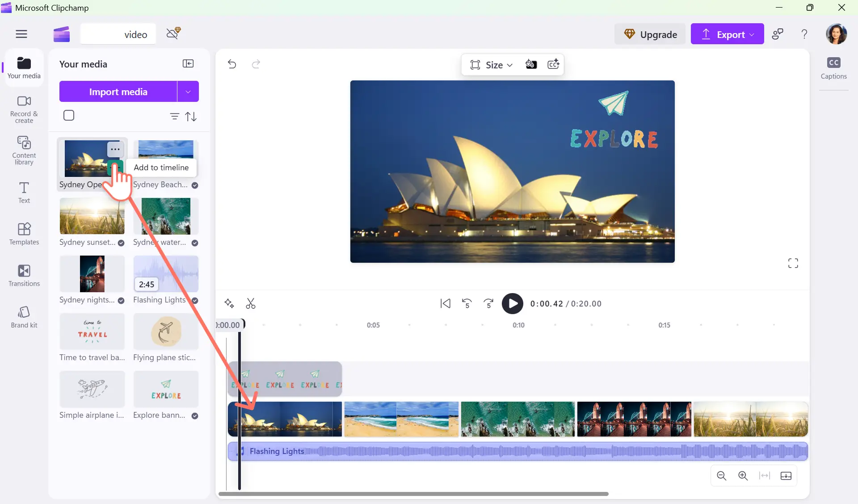
Task: Toggle the sort order arrows
Action: point(191,117)
